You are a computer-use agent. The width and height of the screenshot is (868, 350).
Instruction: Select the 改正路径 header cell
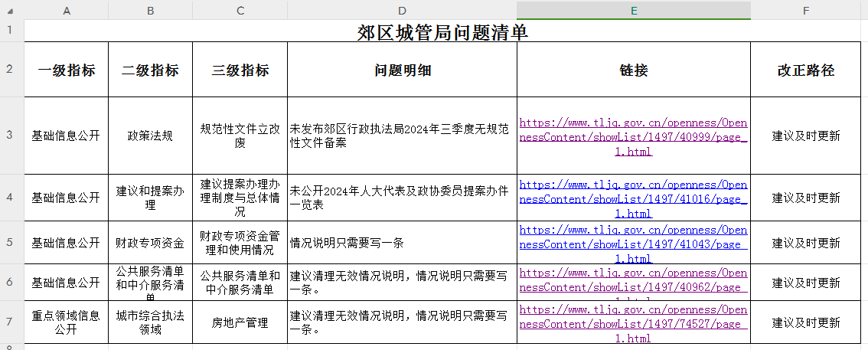pos(805,70)
